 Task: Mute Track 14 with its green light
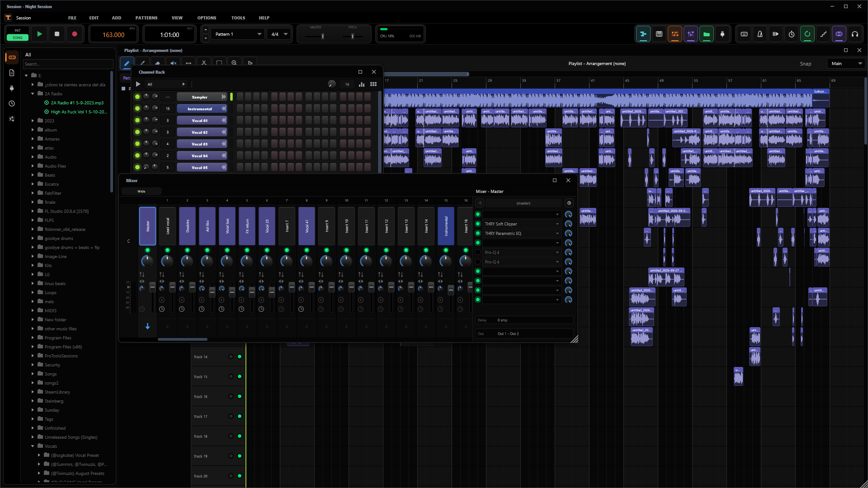pos(240,357)
